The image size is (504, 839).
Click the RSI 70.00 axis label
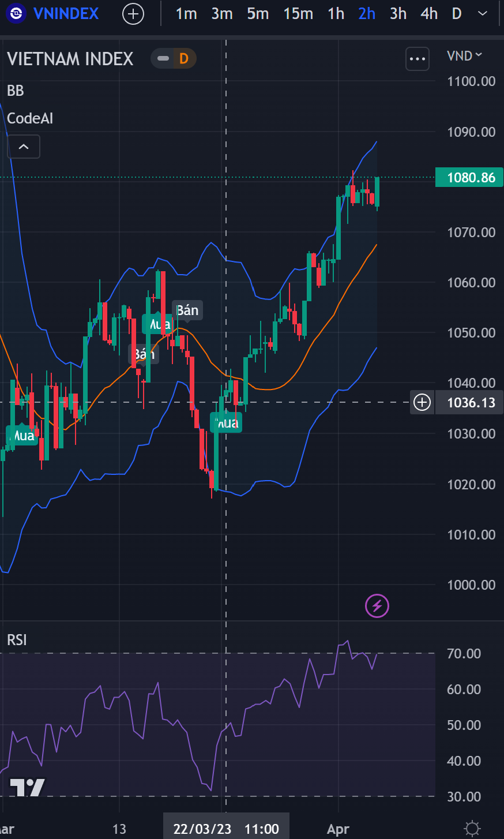(x=464, y=654)
